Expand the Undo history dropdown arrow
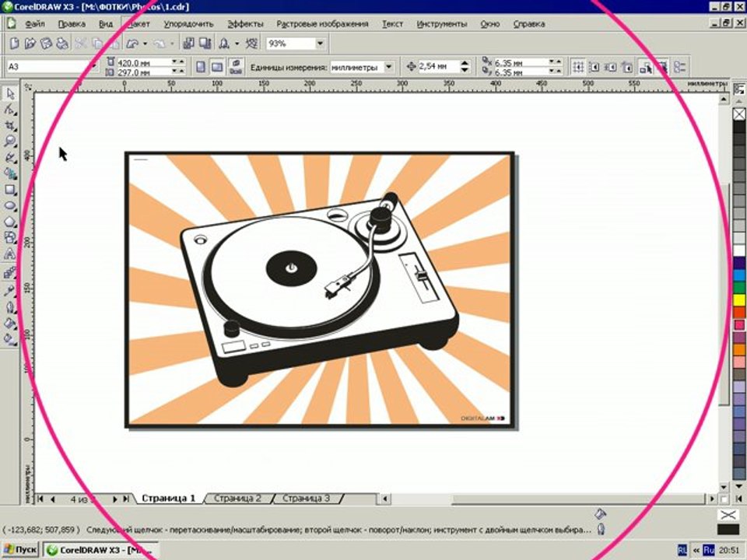The image size is (747, 560). (x=145, y=44)
